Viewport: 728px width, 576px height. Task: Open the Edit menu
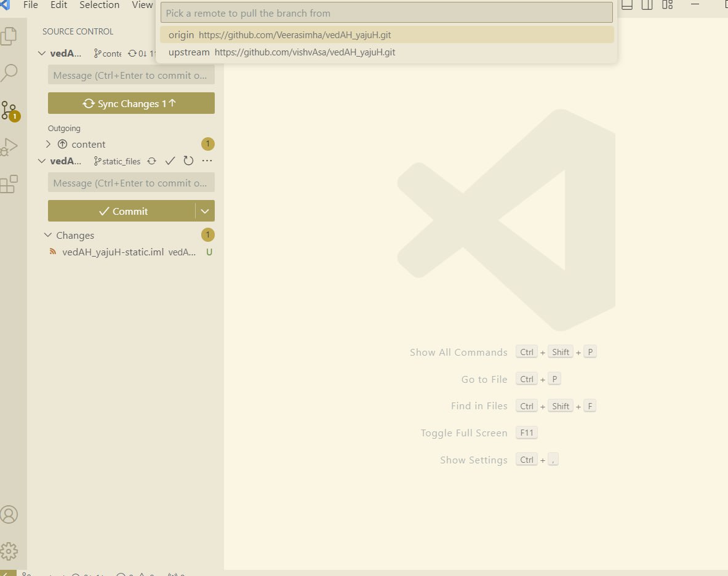[x=59, y=5]
